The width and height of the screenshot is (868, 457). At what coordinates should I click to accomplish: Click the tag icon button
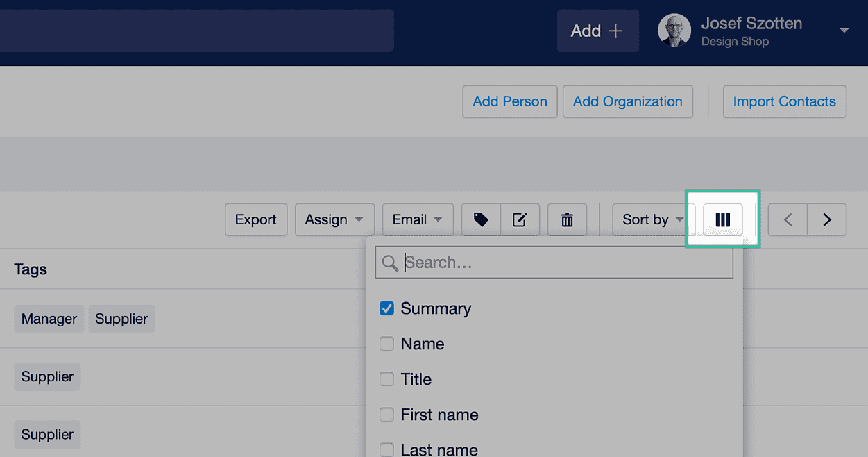[x=481, y=219]
